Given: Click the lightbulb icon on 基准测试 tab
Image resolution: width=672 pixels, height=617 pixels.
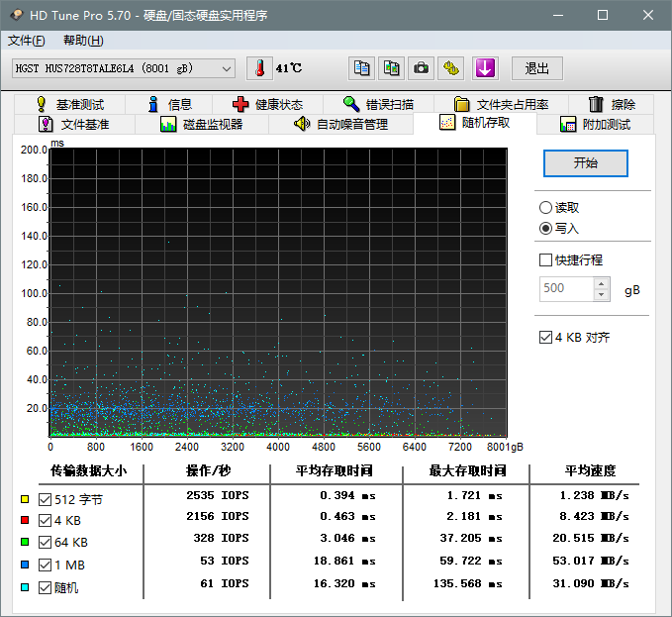Looking at the screenshot, I should tap(42, 104).
